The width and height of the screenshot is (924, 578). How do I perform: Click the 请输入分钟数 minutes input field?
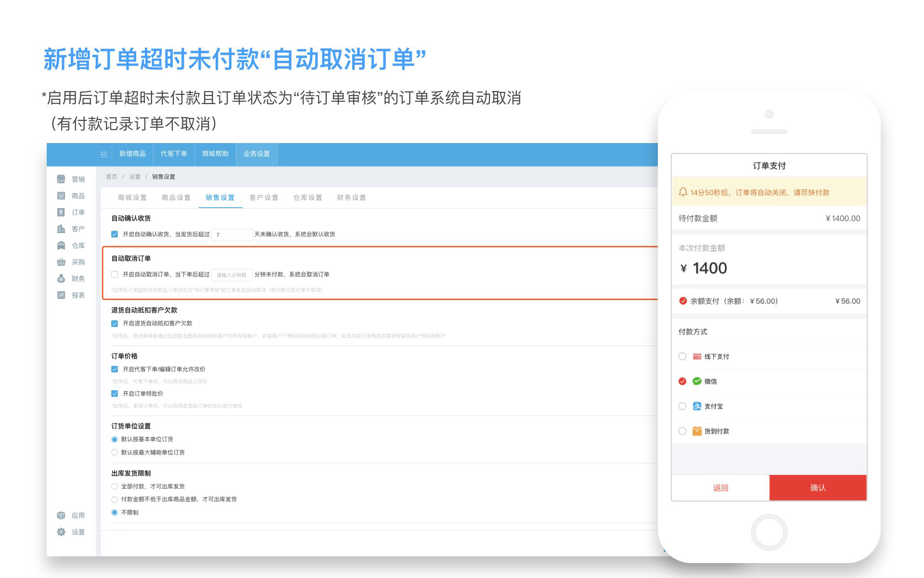tap(231, 275)
